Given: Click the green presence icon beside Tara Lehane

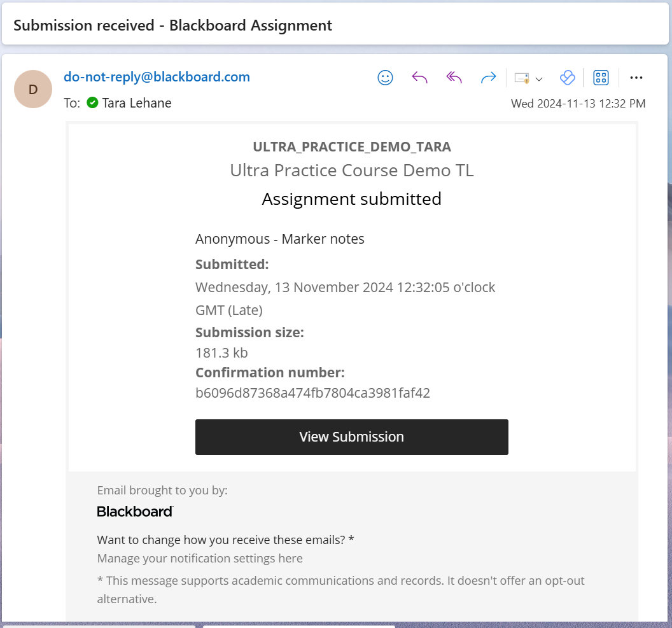Looking at the screenshot, I should click(x=92, y=102).
